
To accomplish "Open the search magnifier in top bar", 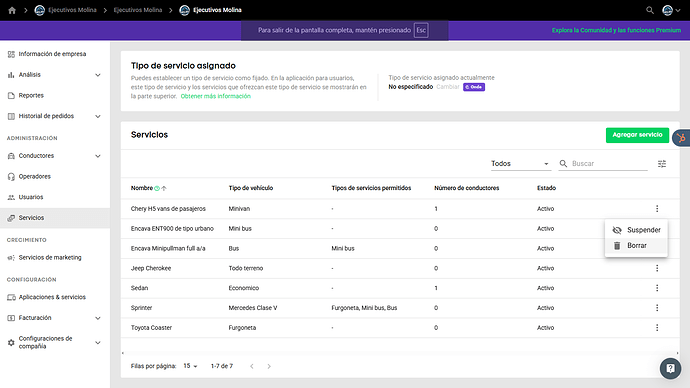I will point(650,10).
